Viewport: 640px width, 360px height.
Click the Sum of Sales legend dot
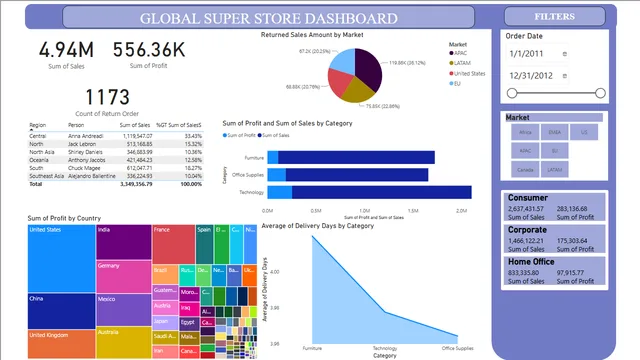point(260,135)
